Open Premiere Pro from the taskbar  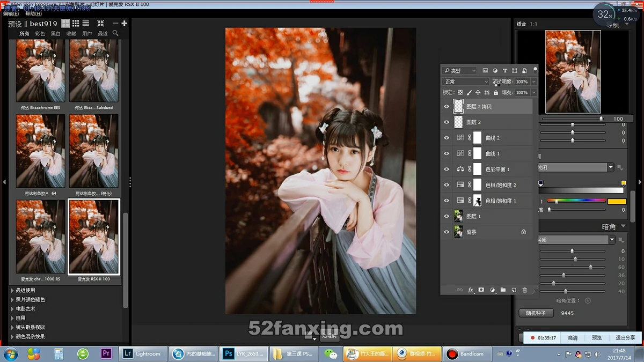point(106,354)
